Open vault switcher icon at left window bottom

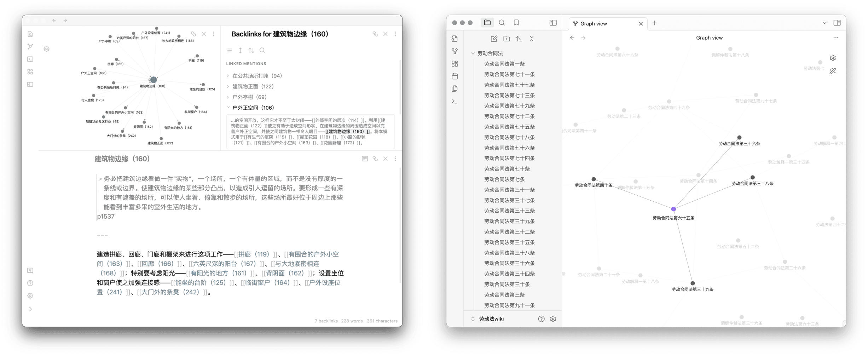point(30,271)
